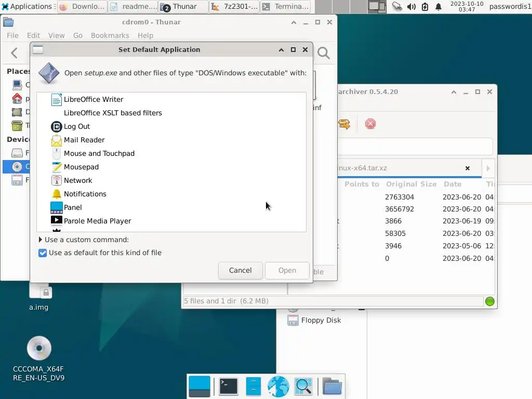Switch to readme taskbar window
Image resolution: width=532 pixels, height=399 pixels.
[x=134, y=6]
